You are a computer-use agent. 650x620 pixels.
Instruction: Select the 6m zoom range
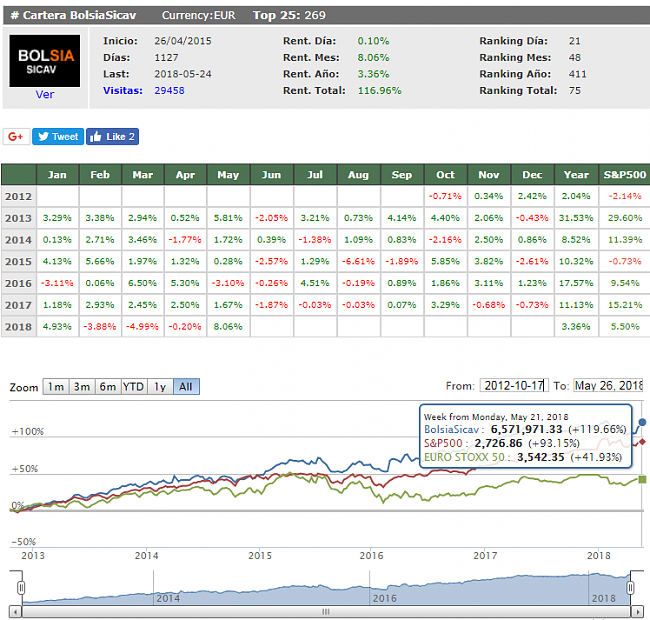click(107, 387)
